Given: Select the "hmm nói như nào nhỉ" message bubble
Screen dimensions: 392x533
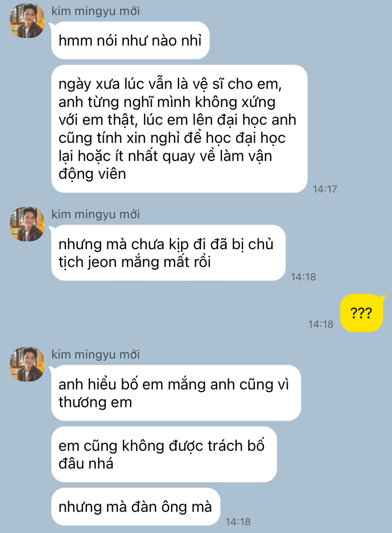Looking at the screenshot, I should [130, 41].
